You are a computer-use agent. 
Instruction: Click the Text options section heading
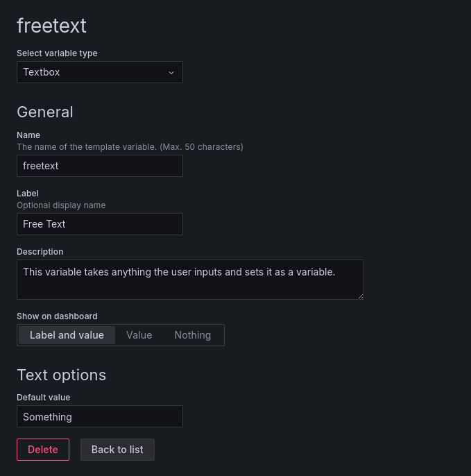pos(62,375)
